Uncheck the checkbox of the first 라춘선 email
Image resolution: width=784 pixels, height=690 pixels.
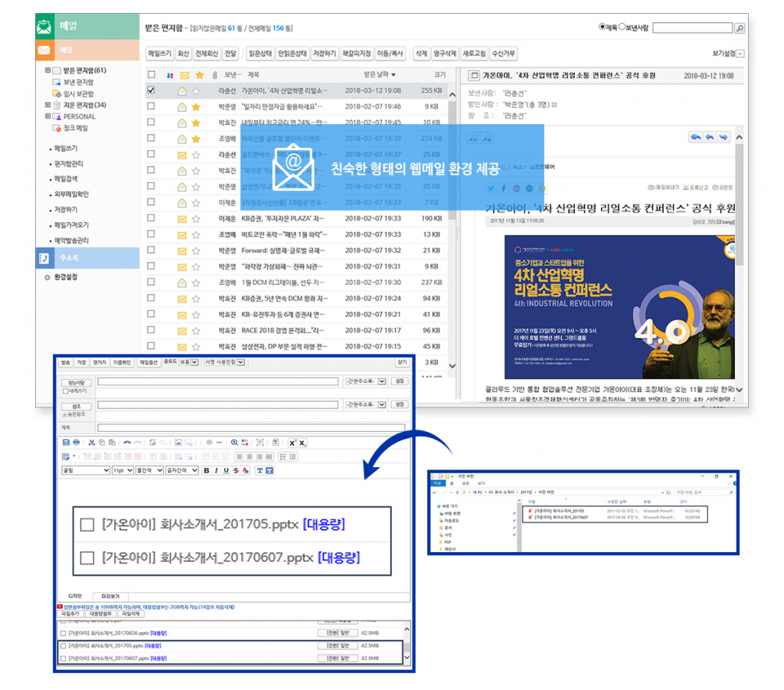(151, 90)
